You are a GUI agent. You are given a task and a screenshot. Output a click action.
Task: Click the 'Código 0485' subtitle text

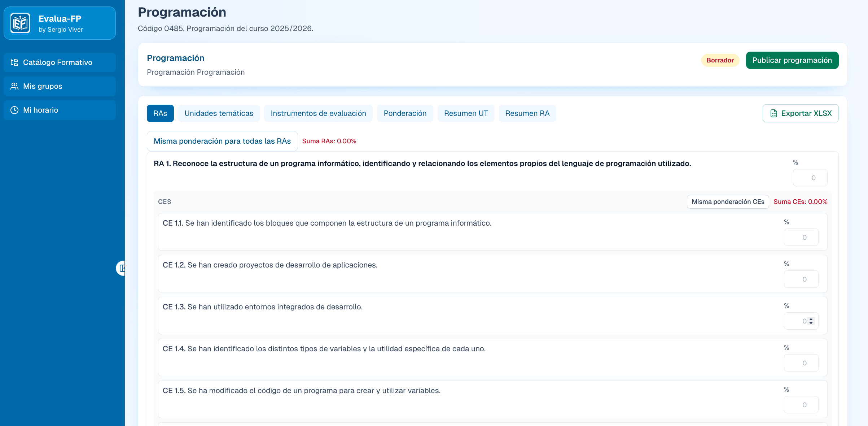(x=225, y=29)
